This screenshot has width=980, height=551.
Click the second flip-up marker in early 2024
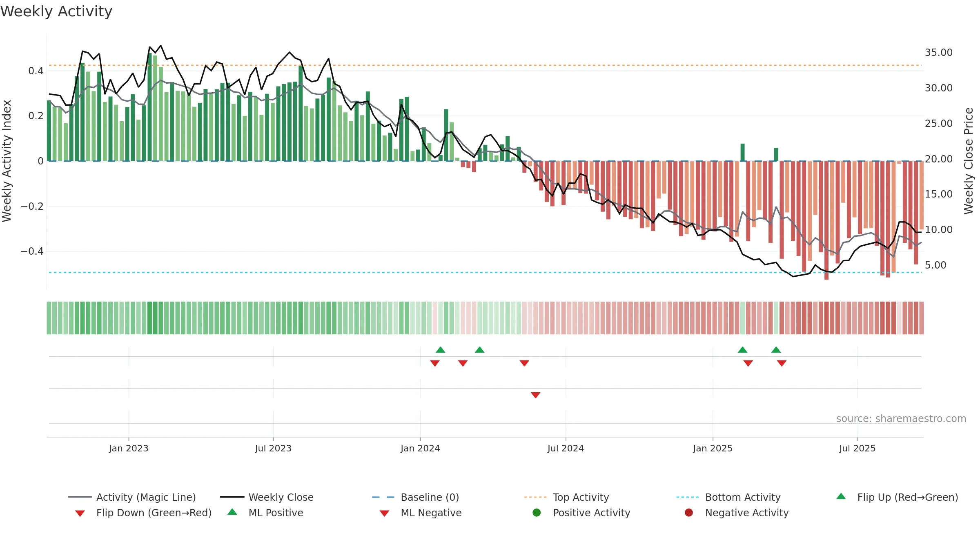(x=480, y=350)
